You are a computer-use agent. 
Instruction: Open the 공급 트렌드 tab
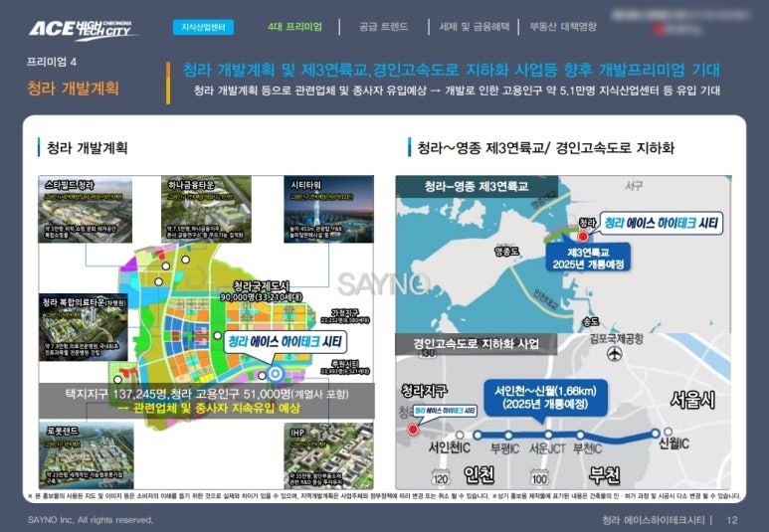pos(383,27)
